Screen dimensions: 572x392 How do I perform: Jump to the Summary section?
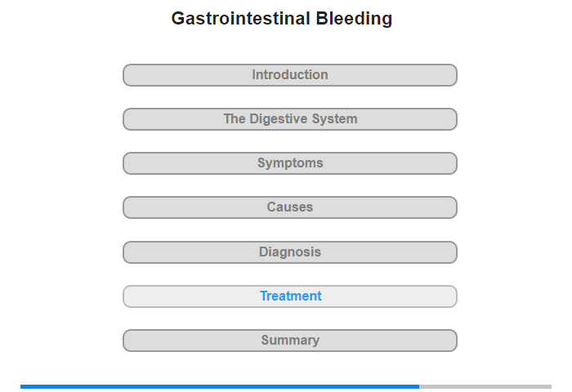click(x=289, y=341)
